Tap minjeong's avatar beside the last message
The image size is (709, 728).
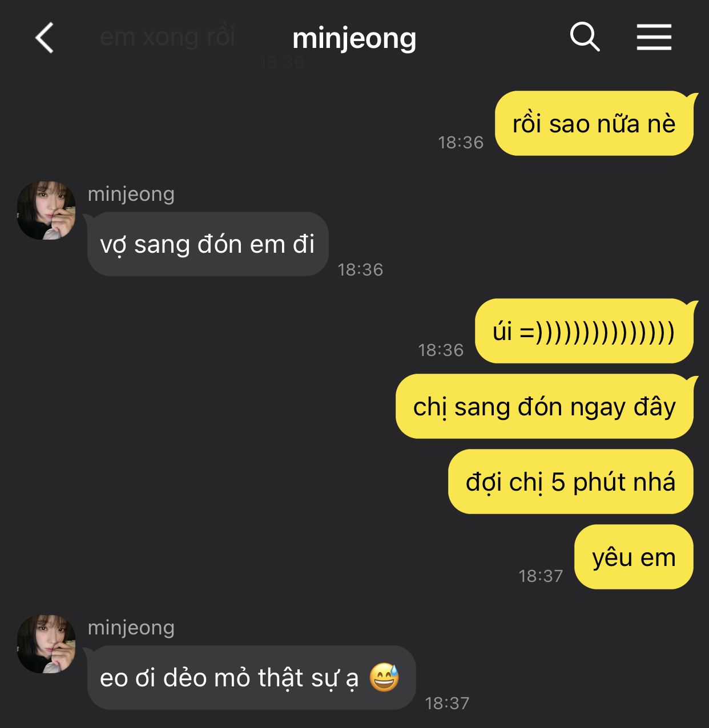[46, 644]
